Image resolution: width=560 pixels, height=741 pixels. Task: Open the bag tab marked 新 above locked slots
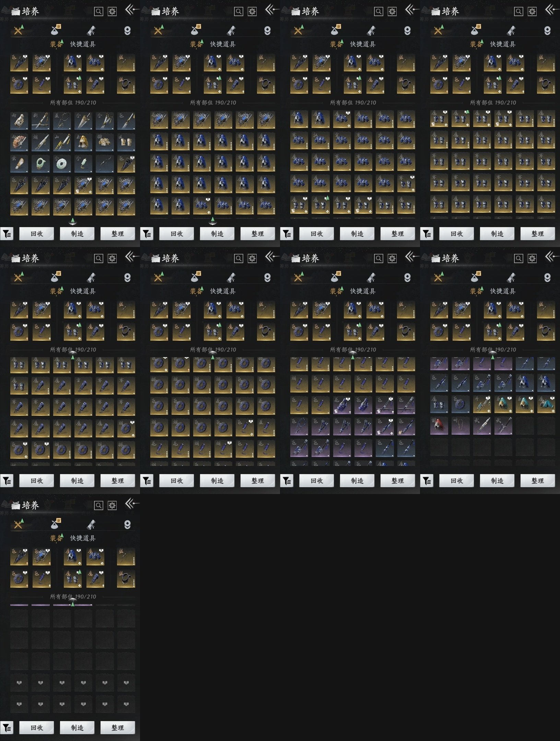[x=55, y=524]
